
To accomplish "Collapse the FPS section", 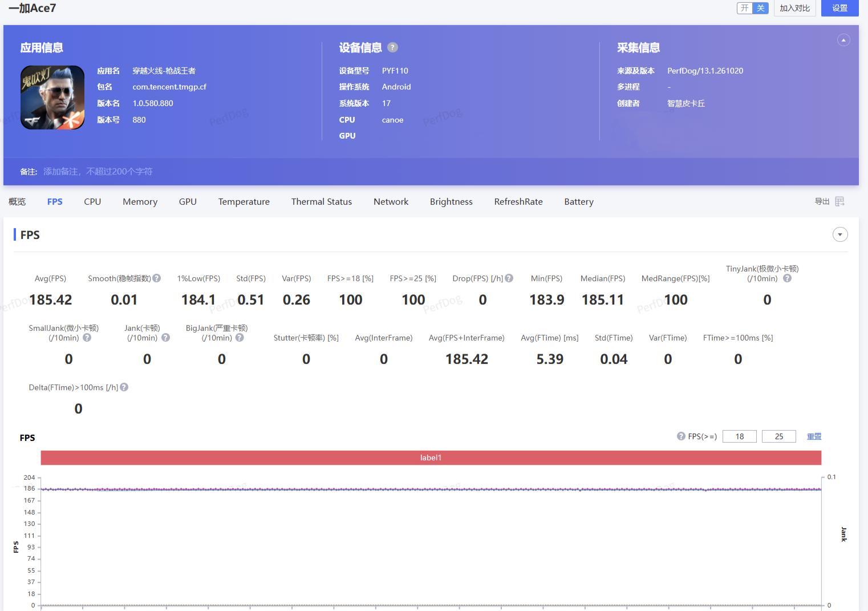I will pyautogui.click(x=840, y=234).
